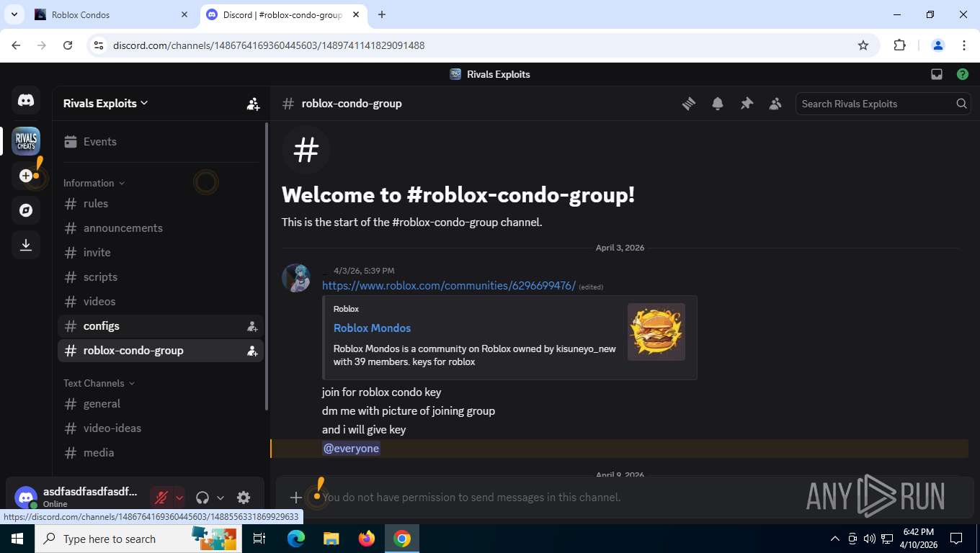The image size is (980, 553).
Task: Click the Add a Server plus icon
Action: (26, 176)
